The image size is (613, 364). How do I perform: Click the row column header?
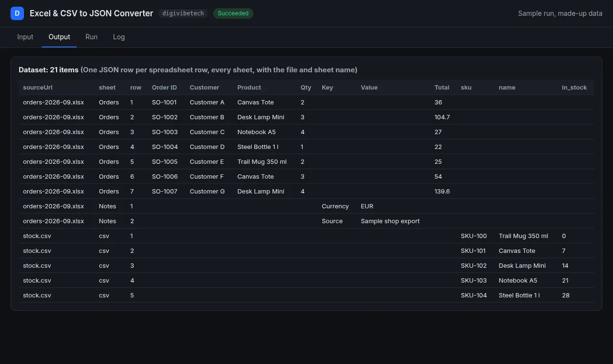pos(136,87)
